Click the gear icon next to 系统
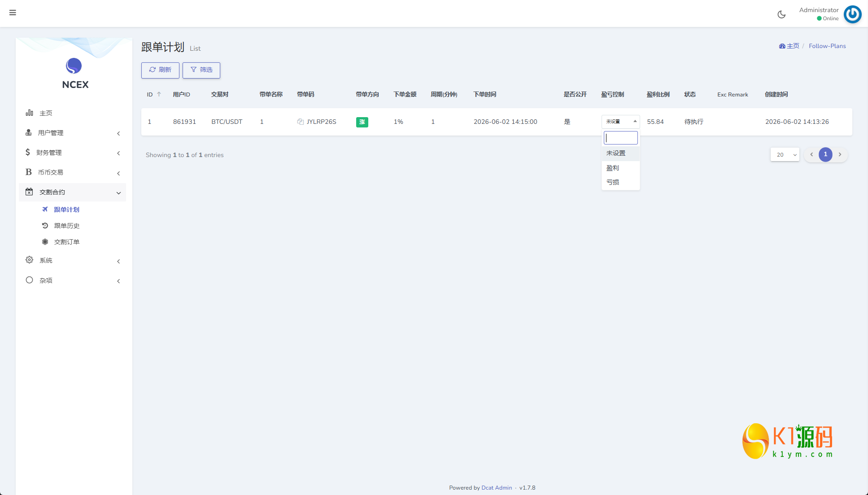Screen dimensions: 868x495 (x=29, y=260)
